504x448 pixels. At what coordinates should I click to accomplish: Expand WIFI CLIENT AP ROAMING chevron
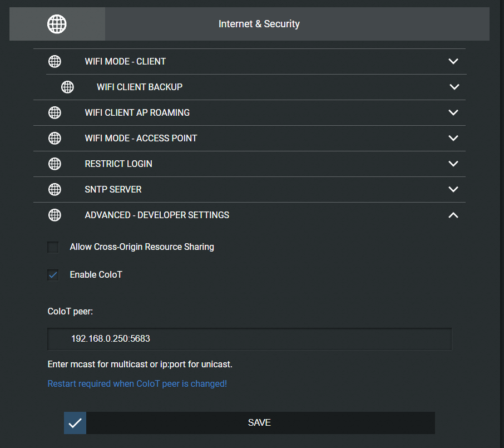[x=453, y=112]
